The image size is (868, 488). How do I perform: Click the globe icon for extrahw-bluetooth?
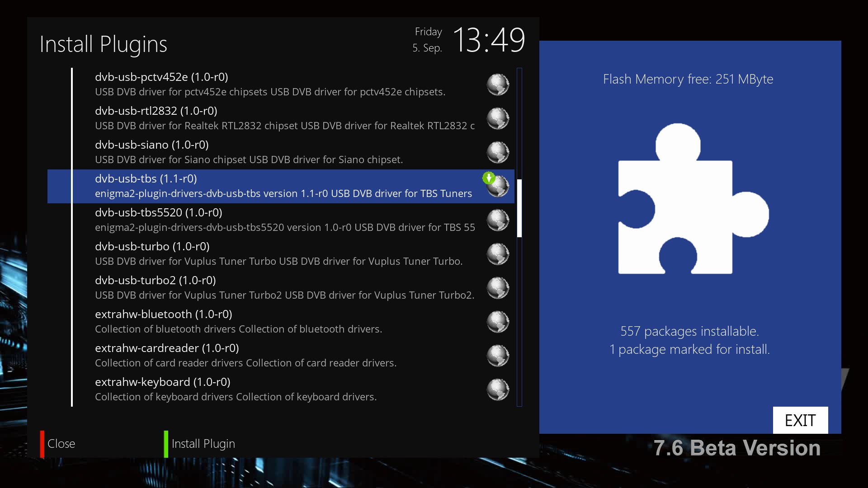point(498,322)
